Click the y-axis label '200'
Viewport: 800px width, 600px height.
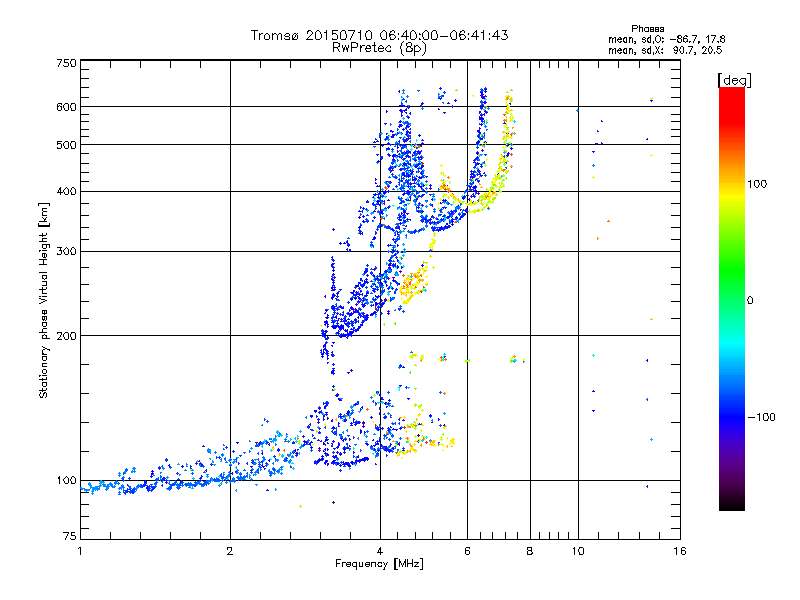click(x=66, y=336)
